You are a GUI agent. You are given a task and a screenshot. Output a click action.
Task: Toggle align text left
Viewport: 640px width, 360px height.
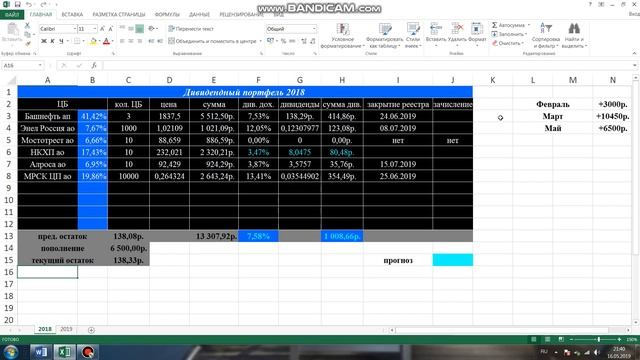(122, 41)
